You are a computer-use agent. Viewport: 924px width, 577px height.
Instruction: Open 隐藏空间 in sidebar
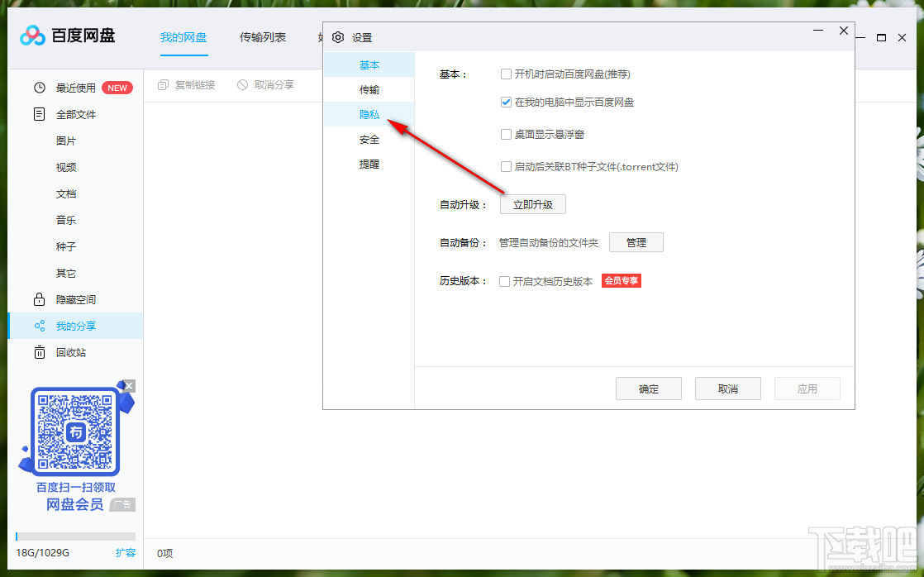click(75, 299)
